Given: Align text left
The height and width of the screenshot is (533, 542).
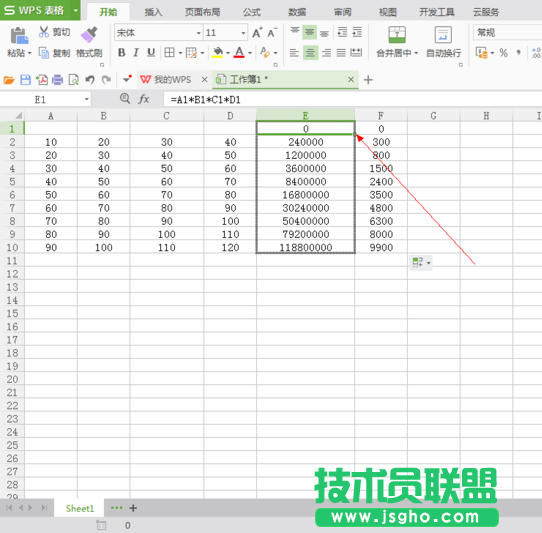Looking at the screenshot, I should point(294,53).
